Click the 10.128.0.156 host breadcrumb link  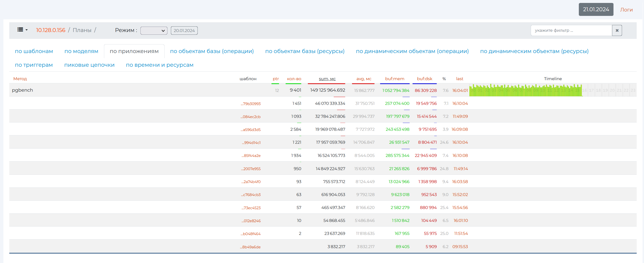tap(51, 30)
